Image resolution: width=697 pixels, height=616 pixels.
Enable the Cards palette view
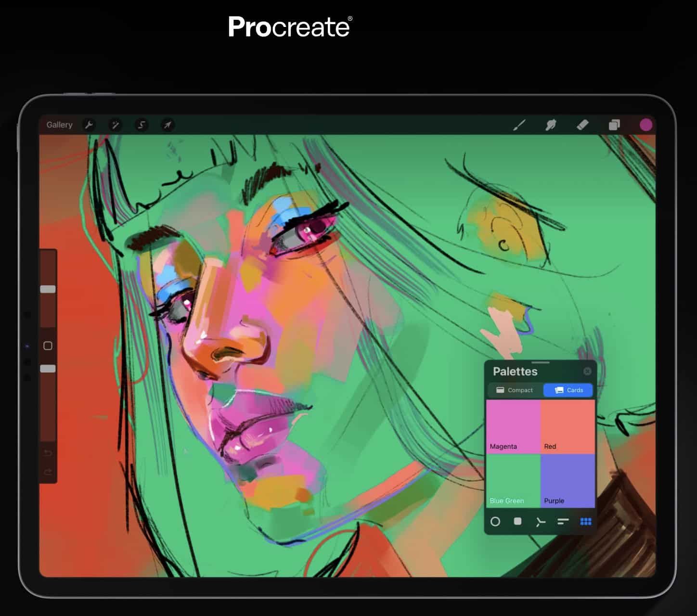pyautogui.click(x=568, y=390)
